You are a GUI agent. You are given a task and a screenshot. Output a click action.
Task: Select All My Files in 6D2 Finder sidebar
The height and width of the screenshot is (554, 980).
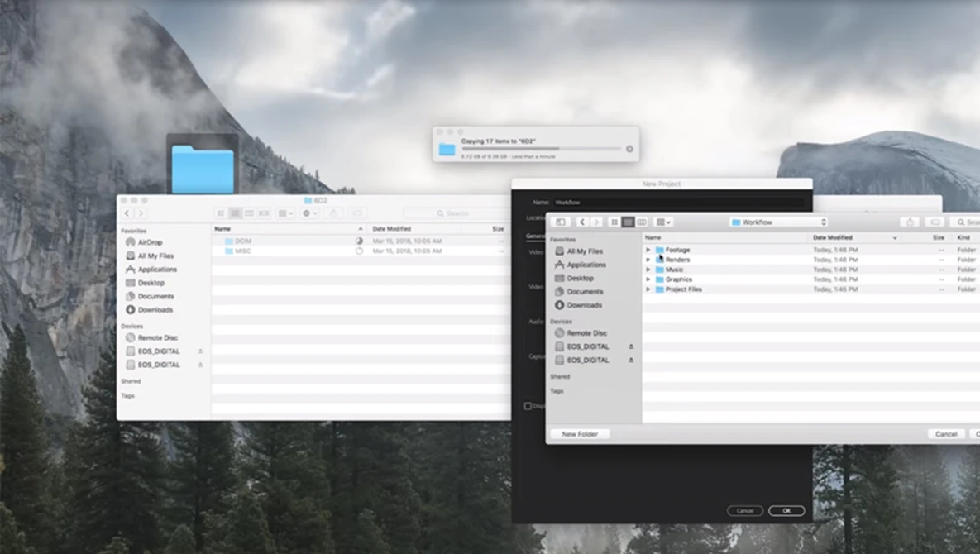pyautogui.click(x=155, y=256)
